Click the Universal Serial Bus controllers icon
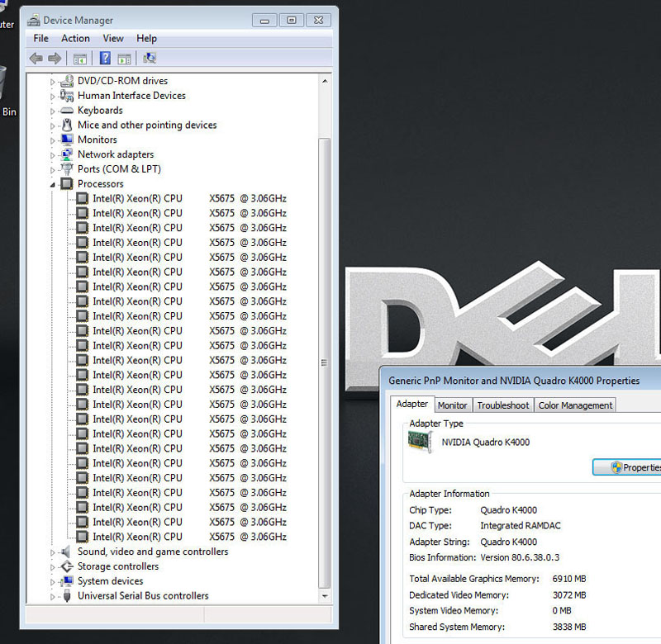Screen dimensions: 661x644 [67, 595]
